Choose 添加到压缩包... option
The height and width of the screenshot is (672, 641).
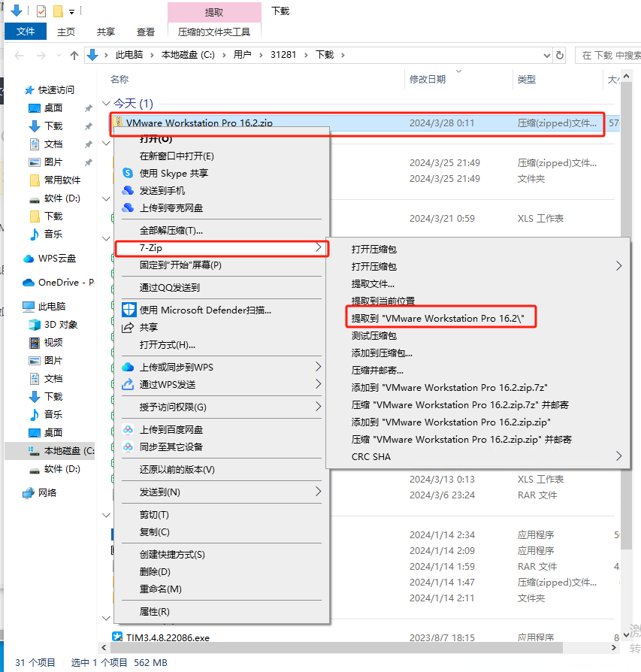pos(382,353)
